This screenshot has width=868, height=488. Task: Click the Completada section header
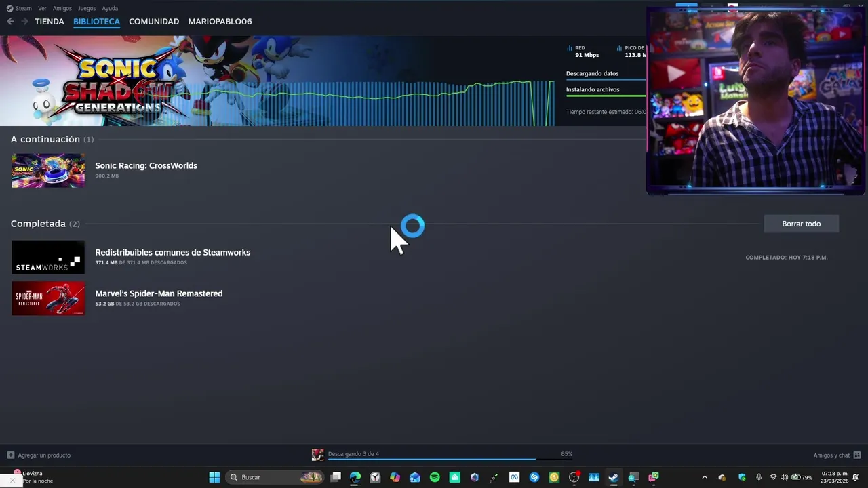pyautogui.click(x=45, y=224)
